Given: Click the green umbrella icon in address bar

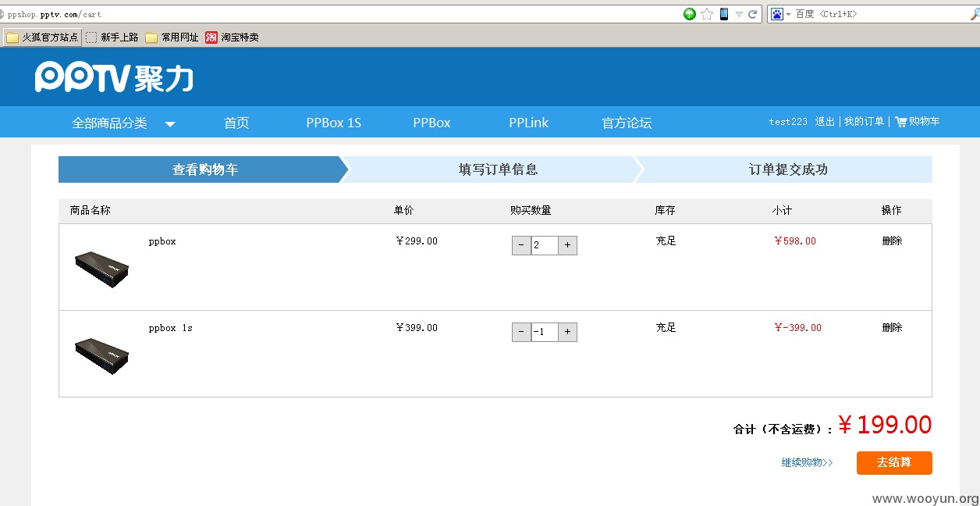Looking at the screenshot, I should [690, 14].
